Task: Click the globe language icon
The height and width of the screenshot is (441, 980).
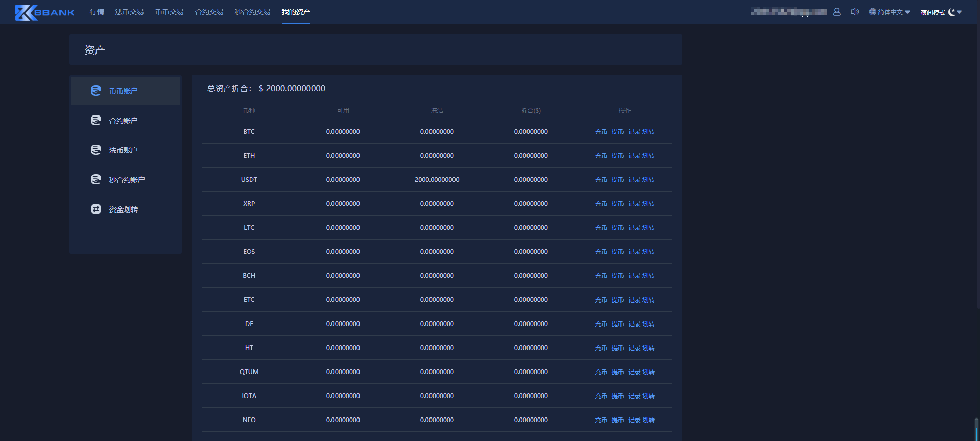Action: pyautogui.click(x=872, y=12)
